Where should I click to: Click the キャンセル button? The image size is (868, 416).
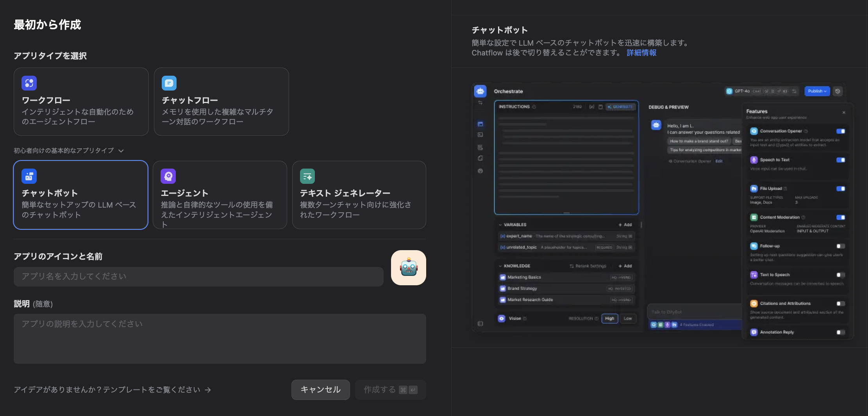320,389
